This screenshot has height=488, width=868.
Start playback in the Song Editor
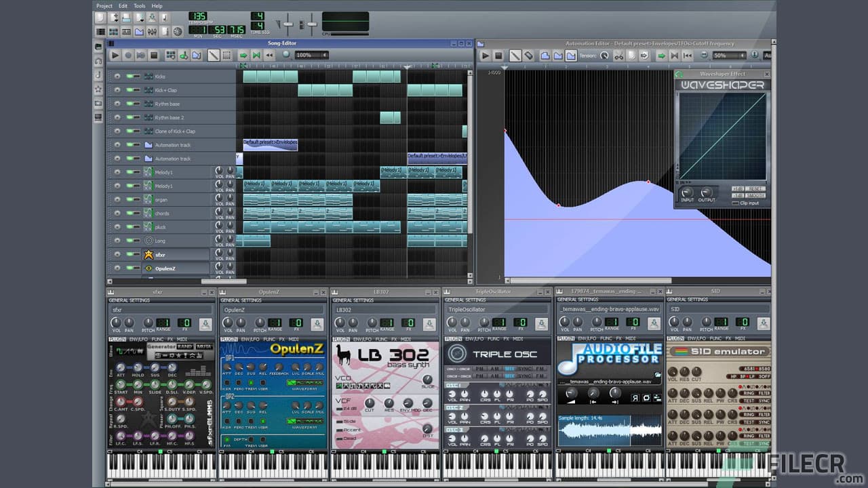pos(115,54)
